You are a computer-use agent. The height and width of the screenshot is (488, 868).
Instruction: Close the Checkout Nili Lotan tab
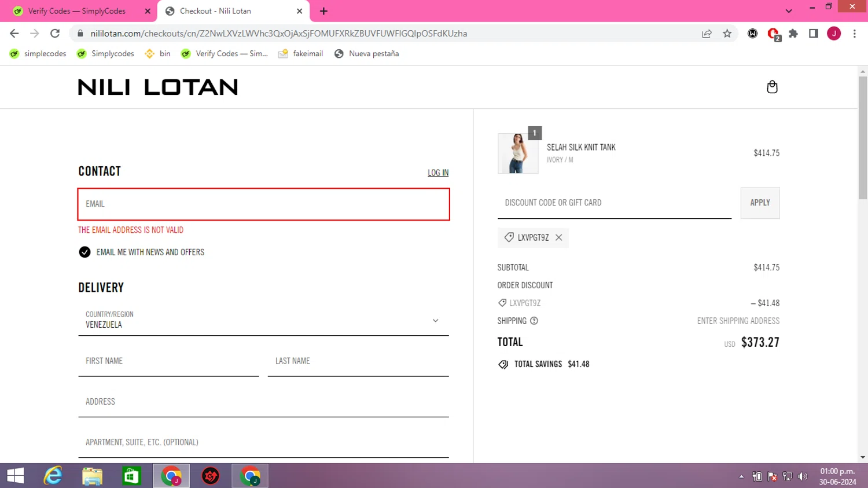click(x=300, y=11)
